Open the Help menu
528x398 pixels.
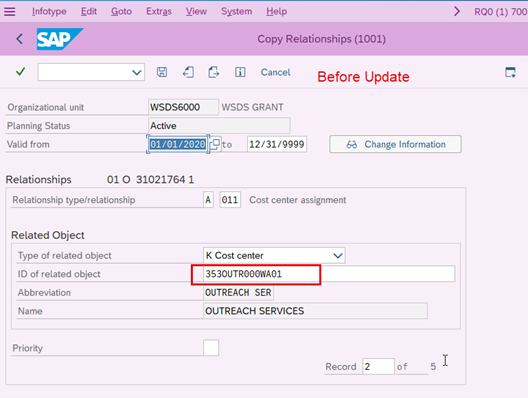[276, 11]
